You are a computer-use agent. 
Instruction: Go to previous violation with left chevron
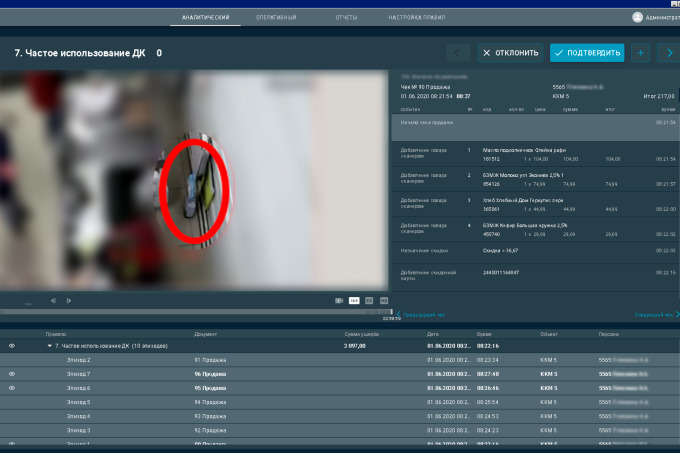tap(457, 52)
